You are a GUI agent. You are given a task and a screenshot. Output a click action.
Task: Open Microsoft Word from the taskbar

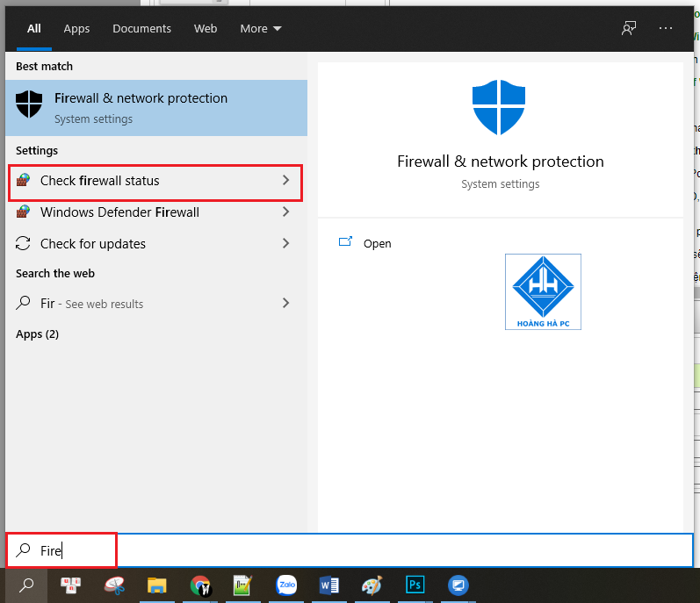tap(329, 585)
